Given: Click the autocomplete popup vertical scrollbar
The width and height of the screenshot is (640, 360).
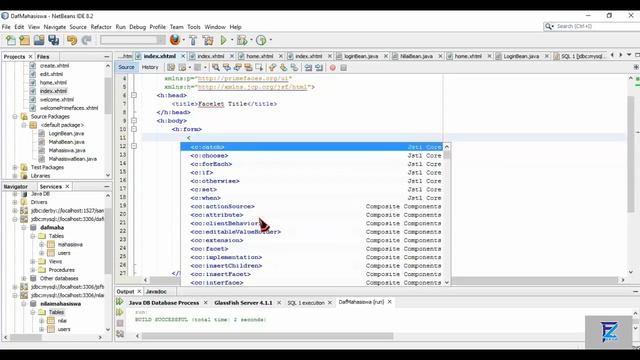Looking at the screenshot, I should click(447, 214).
